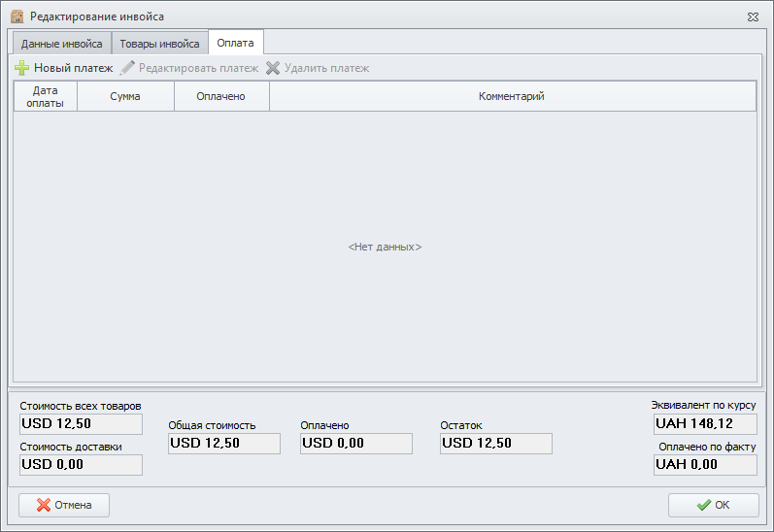Click the Остаток amount field
The height and width of the screenshot is (532, 774).
[x=495, y=444]
